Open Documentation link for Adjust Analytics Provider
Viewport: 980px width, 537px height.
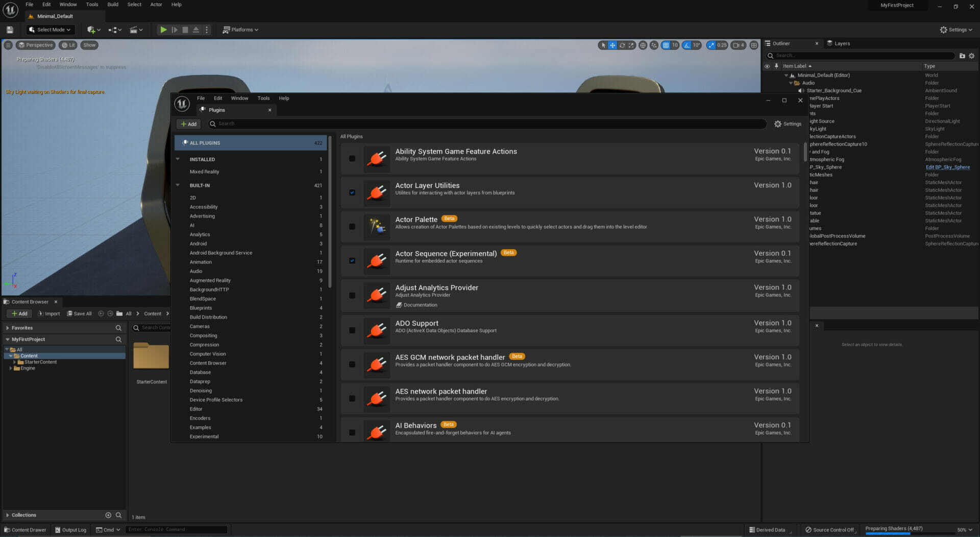tap(420, 305)
